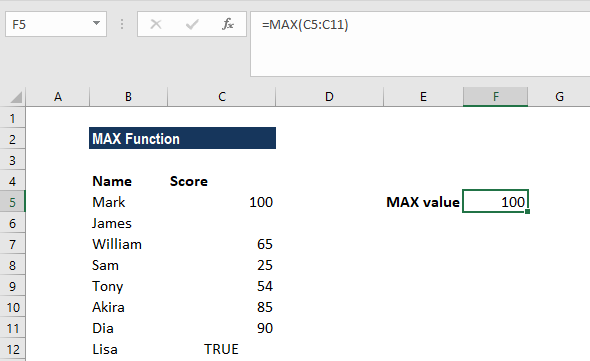Select row 3 header
The width and height of the screenshot is (590, 361).
[x=12, y=160]
